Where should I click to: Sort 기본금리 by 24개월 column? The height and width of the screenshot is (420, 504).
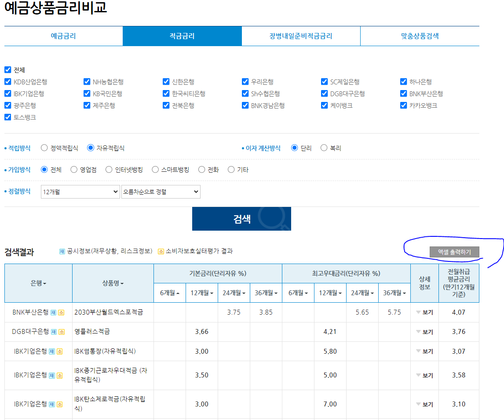(234, 293)
